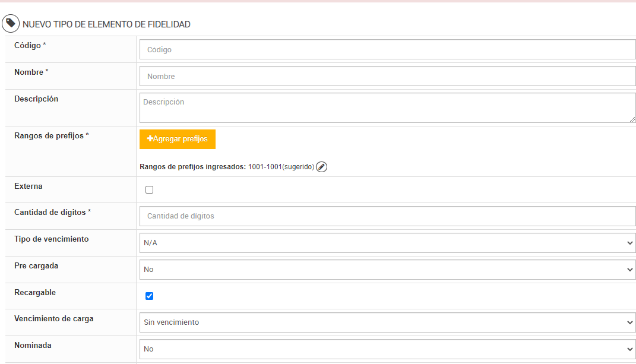Click the Agregar prefijos button
The width and height of the screenshot is (636, 364).
(178, 139)
